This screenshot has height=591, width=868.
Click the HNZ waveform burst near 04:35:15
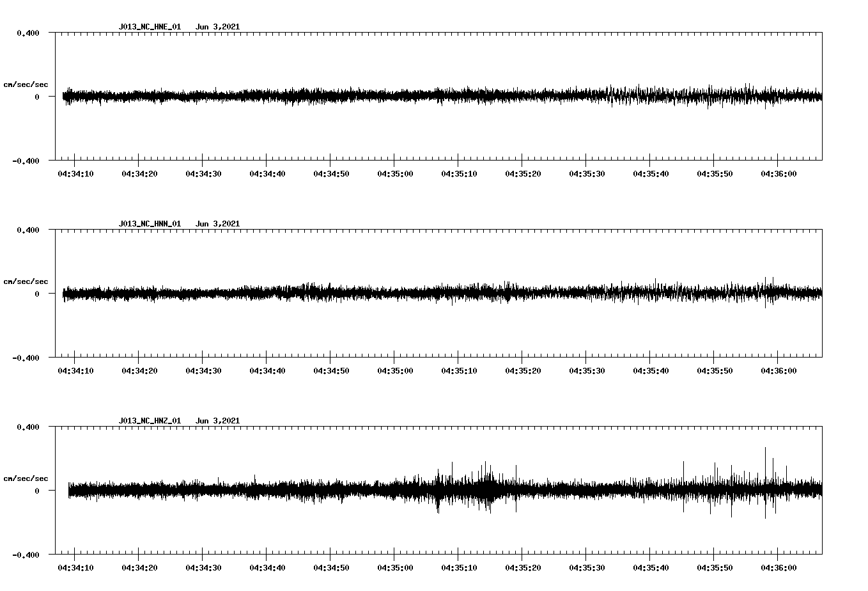pos(489,487)
